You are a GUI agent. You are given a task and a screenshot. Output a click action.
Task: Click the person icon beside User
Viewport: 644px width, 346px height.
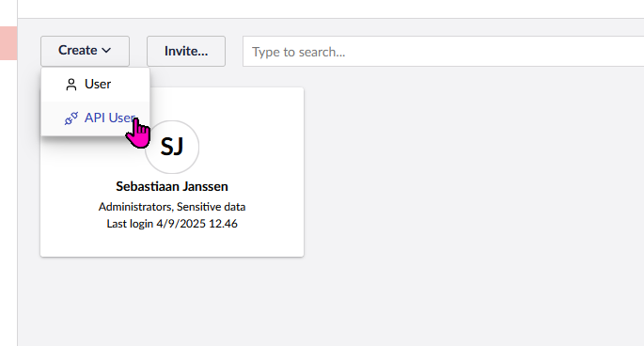coord(71,85)
